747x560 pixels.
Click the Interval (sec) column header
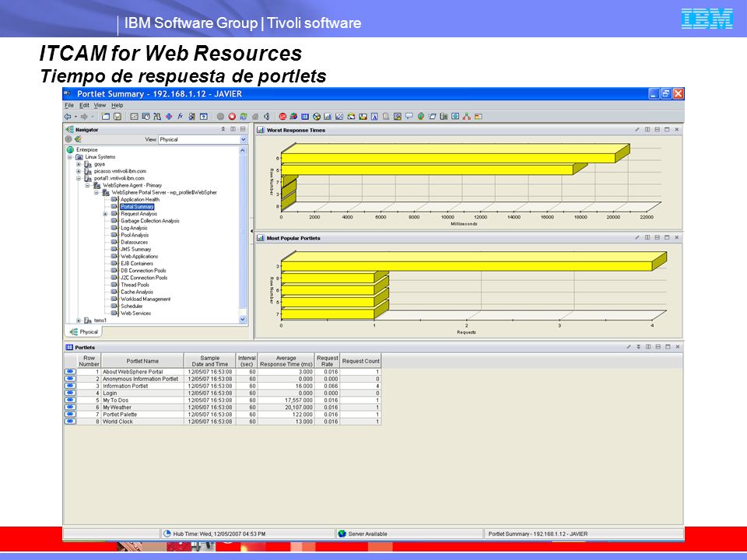247,361
